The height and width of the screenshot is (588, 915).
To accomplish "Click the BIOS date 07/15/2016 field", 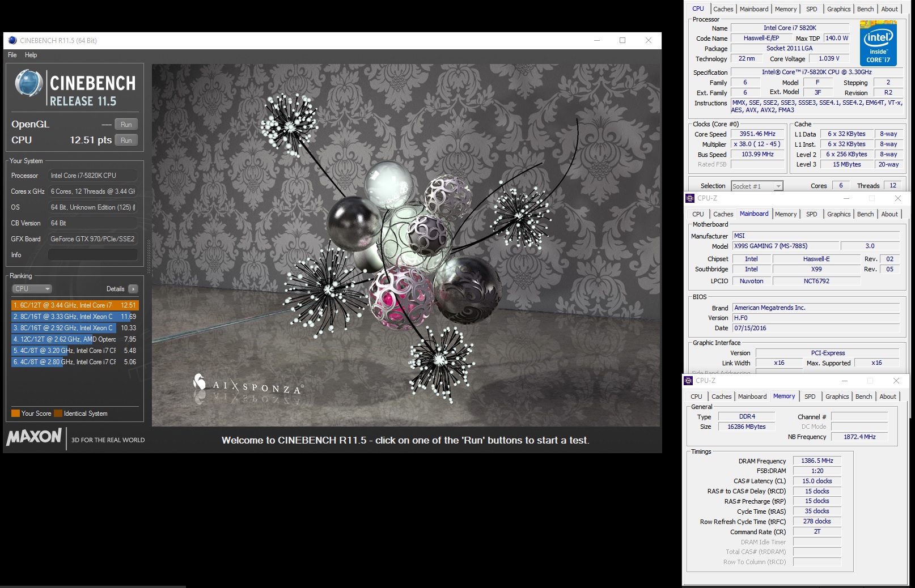I will tap(816, 328).
